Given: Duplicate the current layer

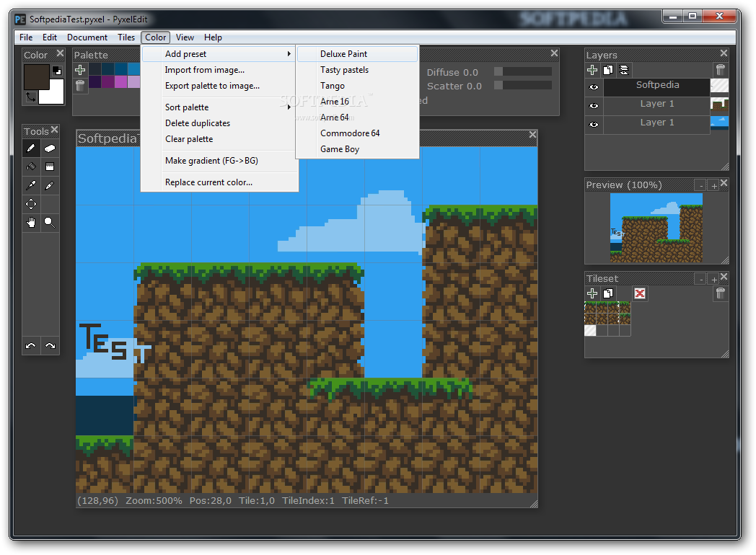Looking at the screenshot, I should 608,70.
